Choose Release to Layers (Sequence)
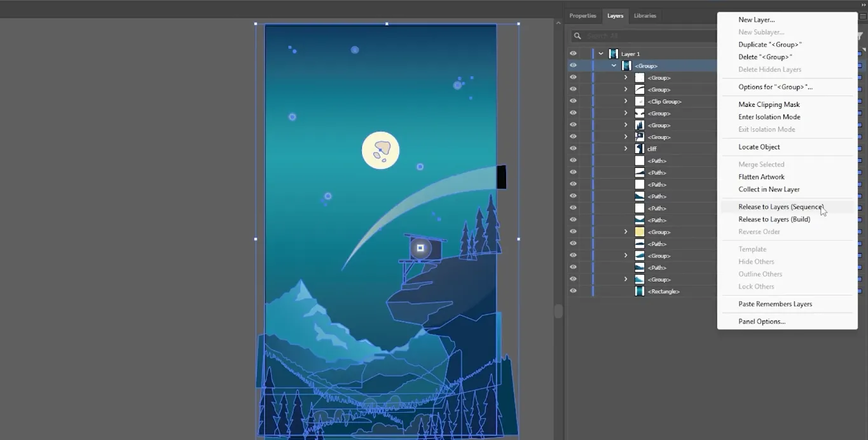868x440 pixels. 780,206
